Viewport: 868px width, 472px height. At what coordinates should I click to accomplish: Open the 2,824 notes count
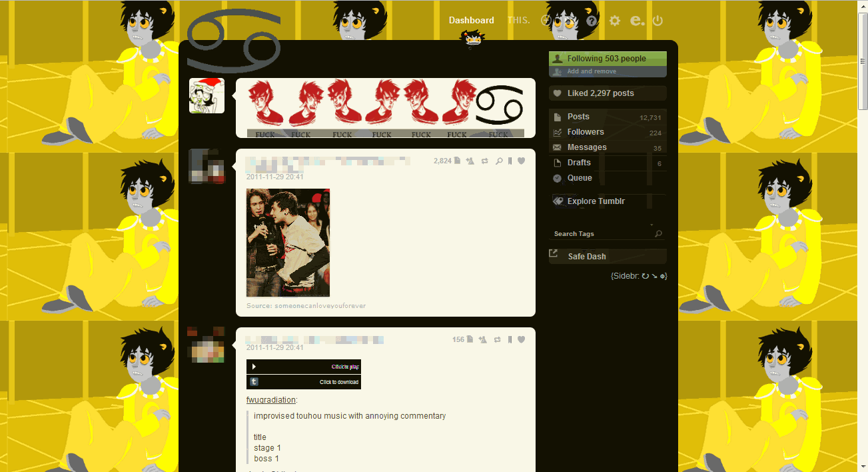[442, 161]
